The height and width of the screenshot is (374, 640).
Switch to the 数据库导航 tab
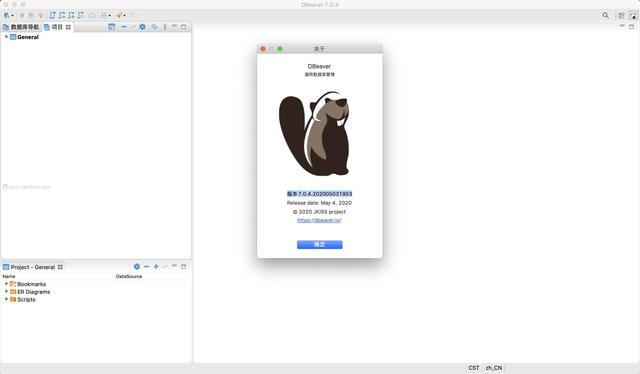(21, 27)
